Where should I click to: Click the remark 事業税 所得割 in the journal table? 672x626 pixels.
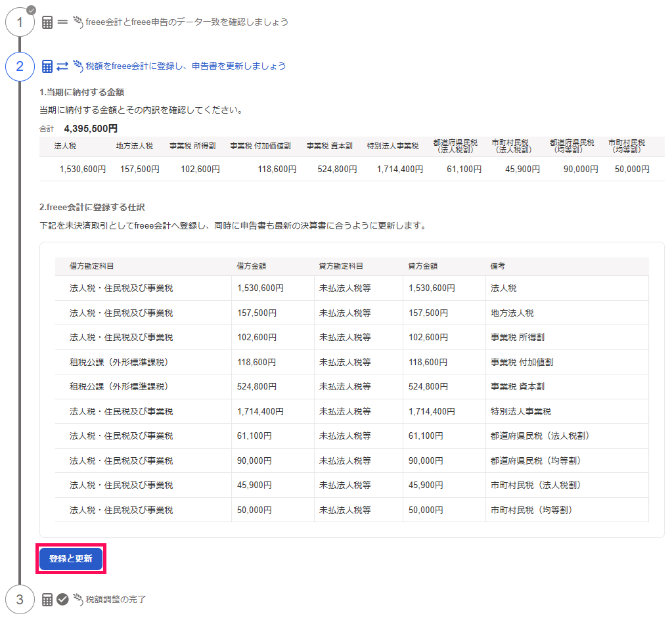pos(517,338)
